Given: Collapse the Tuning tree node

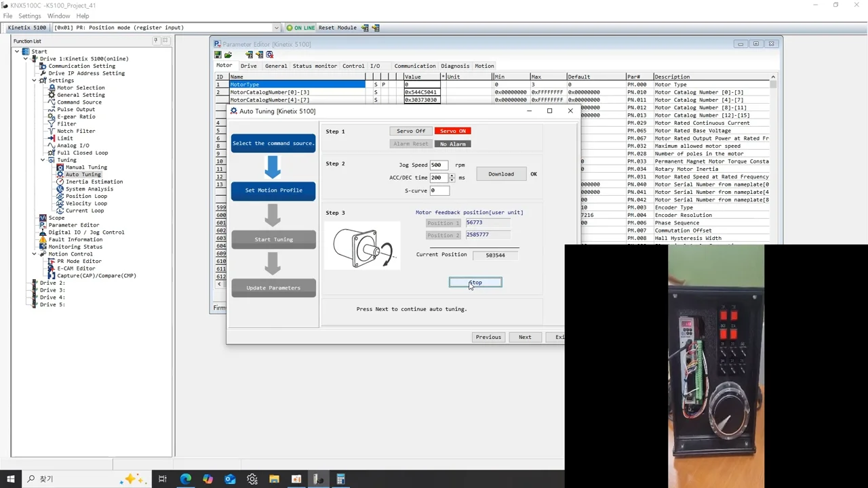Looking at the screenshot, I should click(43, 160).
